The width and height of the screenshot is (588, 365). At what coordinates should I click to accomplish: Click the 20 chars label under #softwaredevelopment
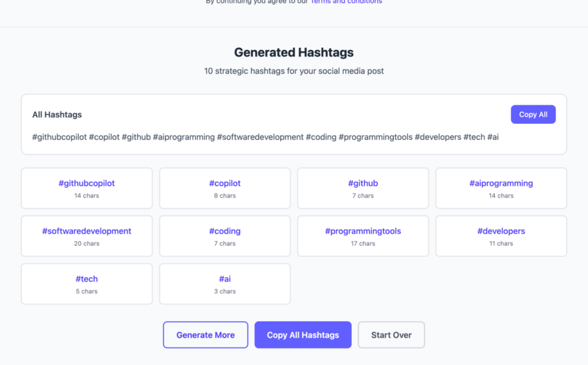(86, 244)
